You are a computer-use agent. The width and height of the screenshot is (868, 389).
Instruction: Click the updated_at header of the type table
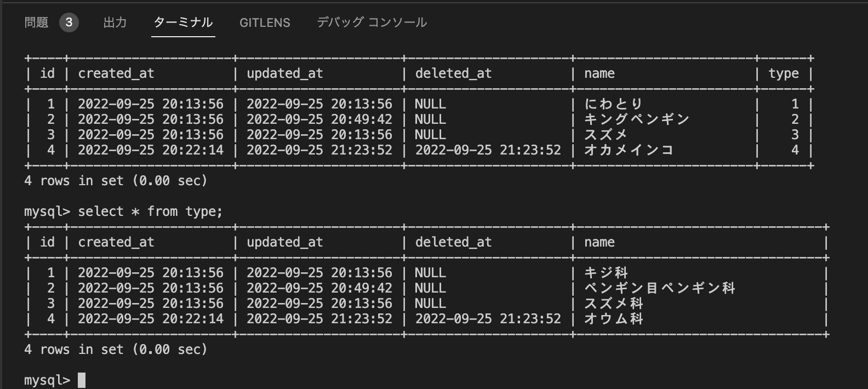point(284,242)
